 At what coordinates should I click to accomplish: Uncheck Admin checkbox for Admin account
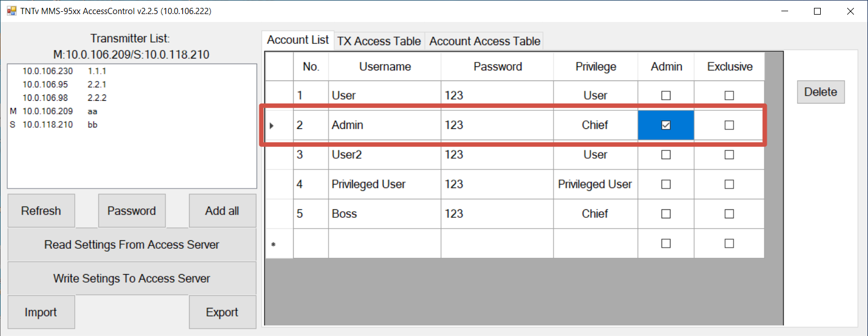[x=666, y=126]
